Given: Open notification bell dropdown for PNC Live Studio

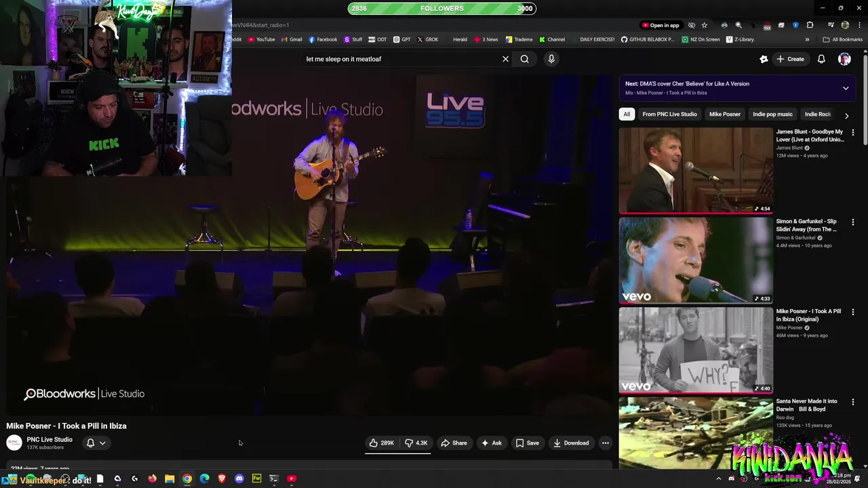Looking at the screenshot, I should pos(96,443).
